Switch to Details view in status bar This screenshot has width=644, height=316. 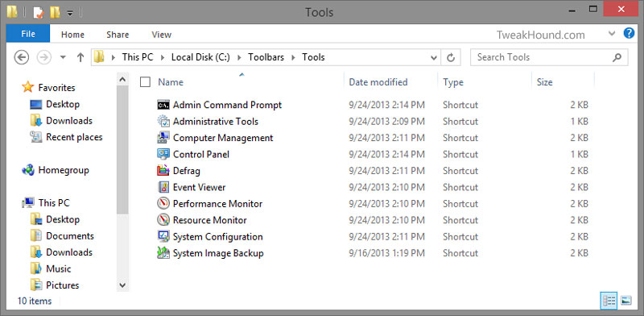coord(609,301)
